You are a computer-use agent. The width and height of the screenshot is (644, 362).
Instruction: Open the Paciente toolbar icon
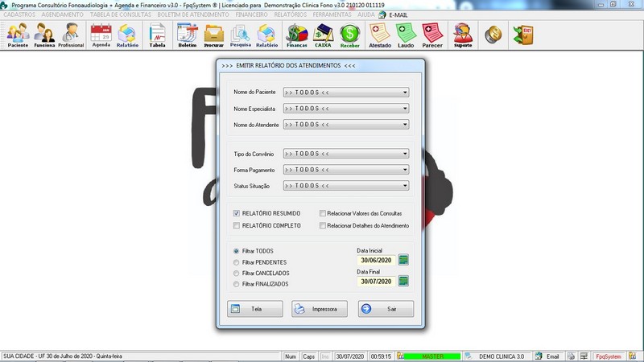pyautogui.click(x=18, y=35)
